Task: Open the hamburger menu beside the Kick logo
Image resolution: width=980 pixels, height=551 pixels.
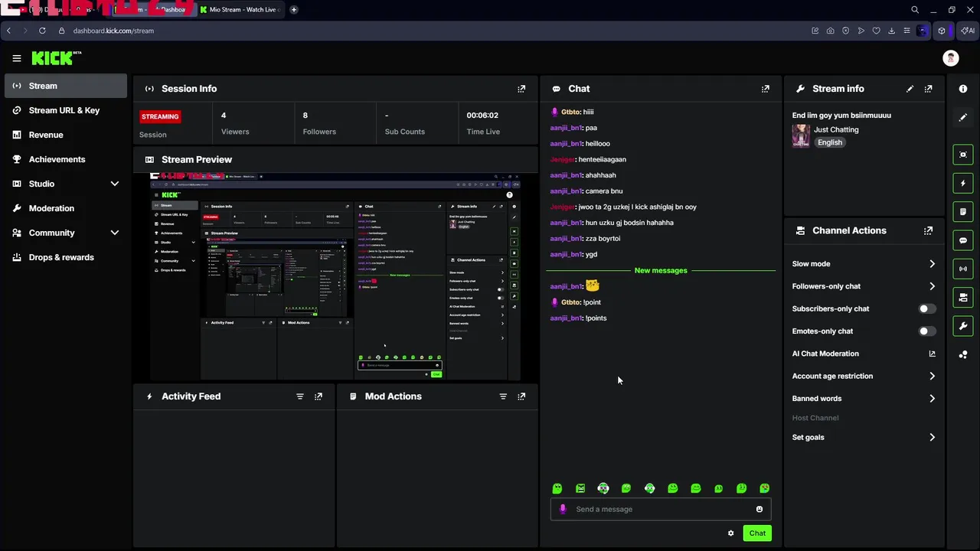Action: coord(16,58)
